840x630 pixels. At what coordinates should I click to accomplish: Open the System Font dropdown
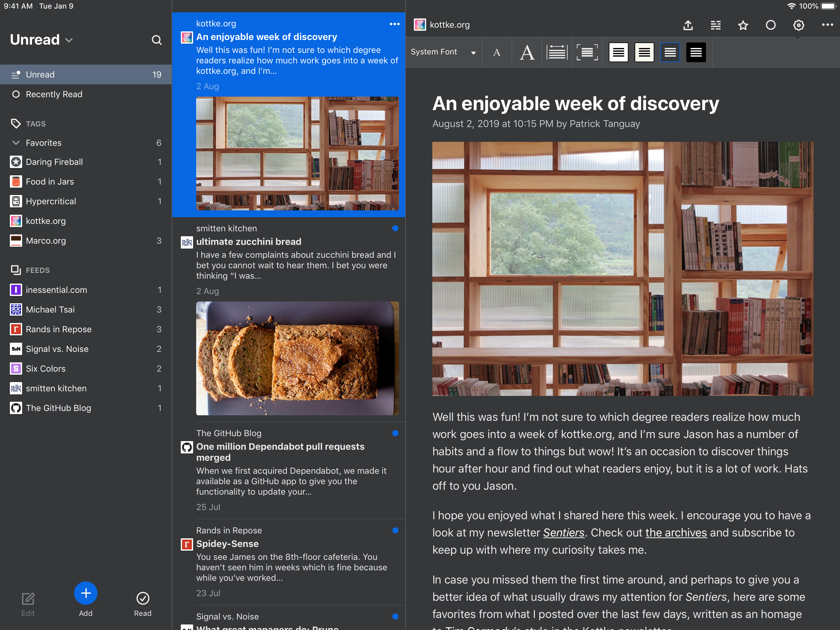[x=443, y=52]
